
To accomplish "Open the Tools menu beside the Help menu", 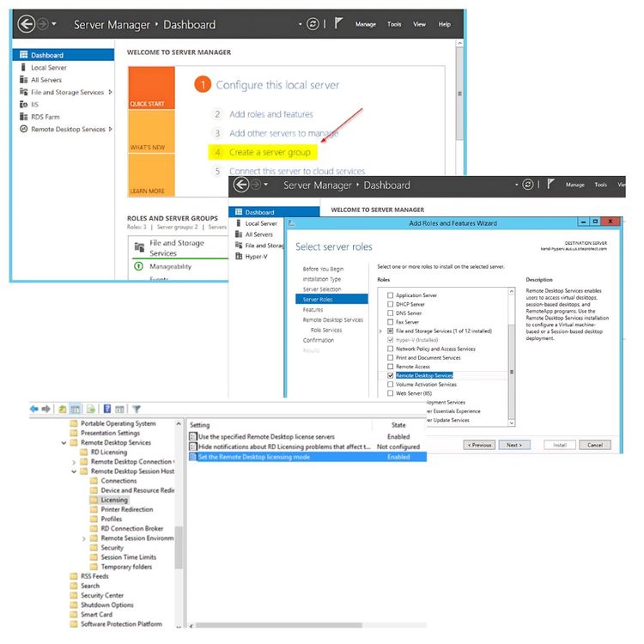I will click(x=394, y=24).
